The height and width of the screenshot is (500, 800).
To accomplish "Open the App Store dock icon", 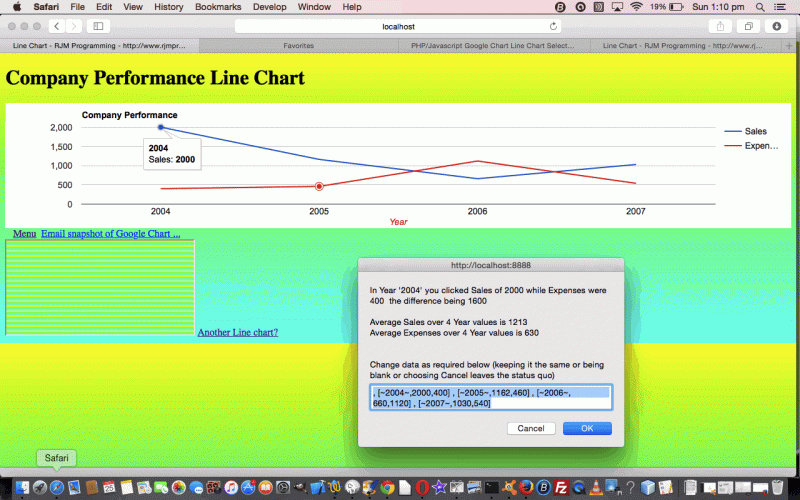I will pos(248,488).
